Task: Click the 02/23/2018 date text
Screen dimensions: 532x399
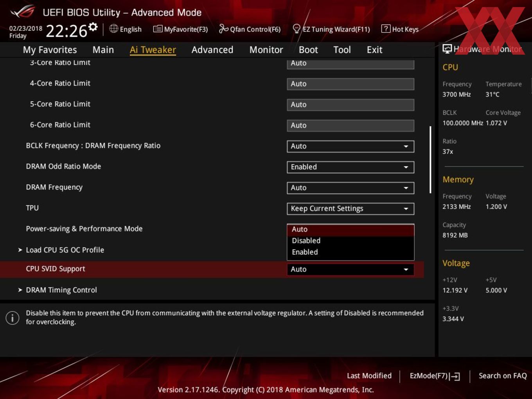Action: point(26,28)
